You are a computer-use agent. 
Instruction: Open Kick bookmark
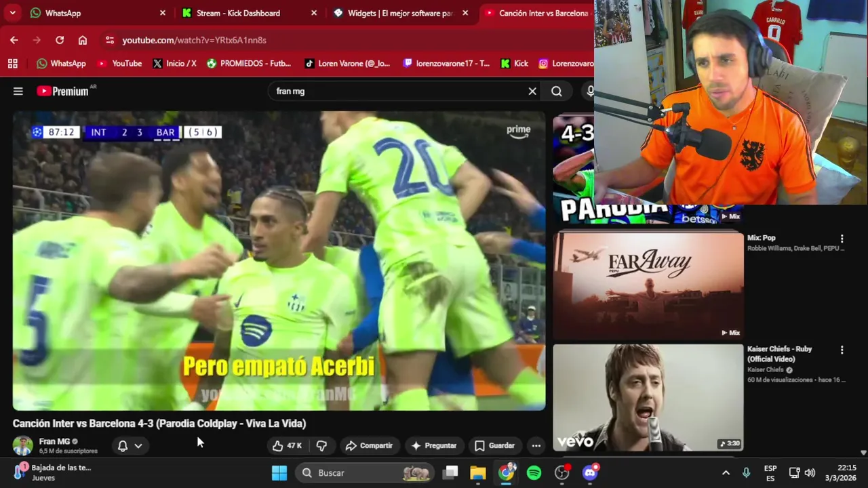(514, 63)
